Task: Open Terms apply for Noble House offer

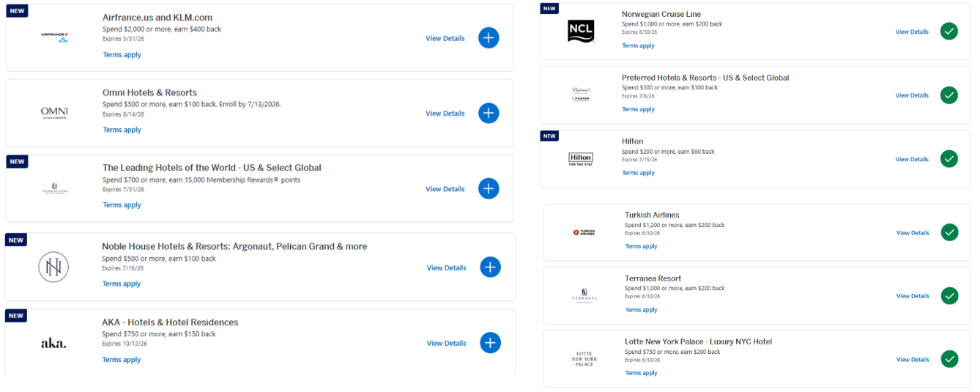Action: tap(121, 284)
